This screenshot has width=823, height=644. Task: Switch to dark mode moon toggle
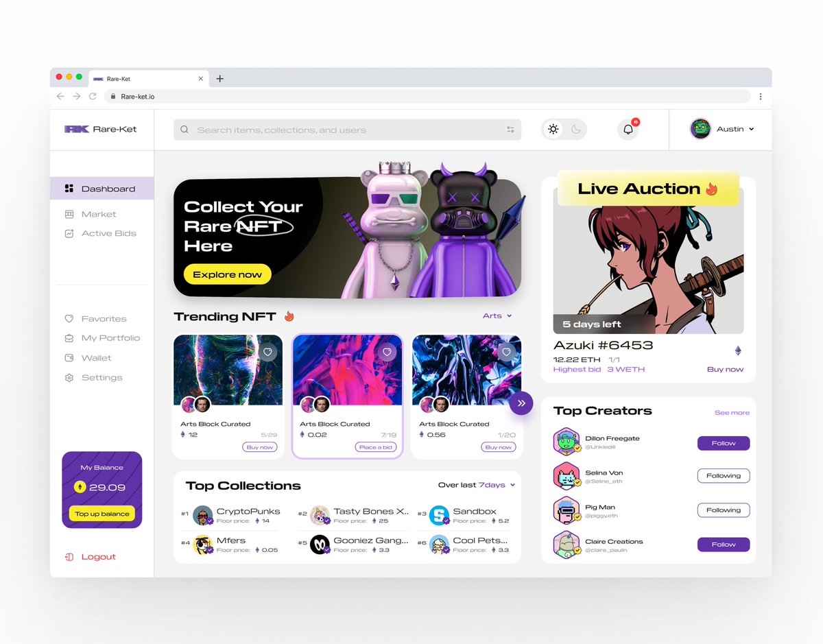tap(576, 130)
